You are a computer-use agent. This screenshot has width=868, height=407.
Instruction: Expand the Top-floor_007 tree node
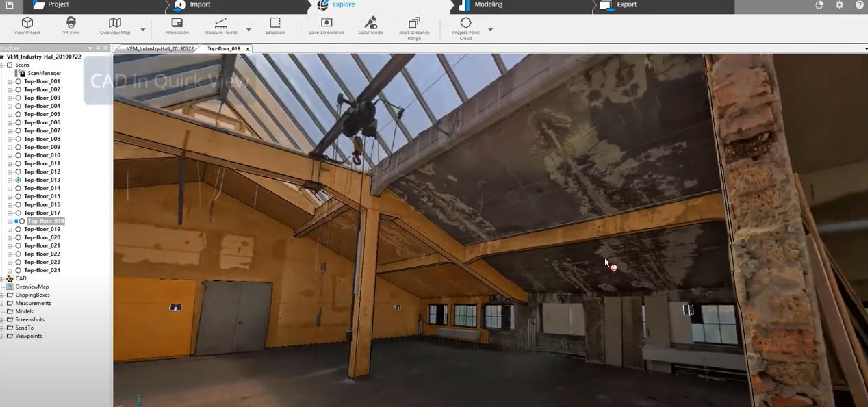[10, 131]
